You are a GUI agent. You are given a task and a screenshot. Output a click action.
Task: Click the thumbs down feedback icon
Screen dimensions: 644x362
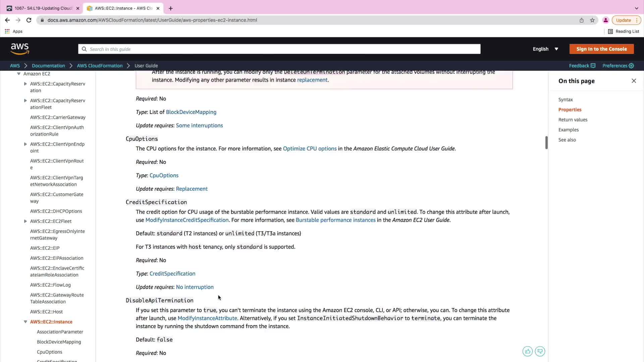pos(540,351)
